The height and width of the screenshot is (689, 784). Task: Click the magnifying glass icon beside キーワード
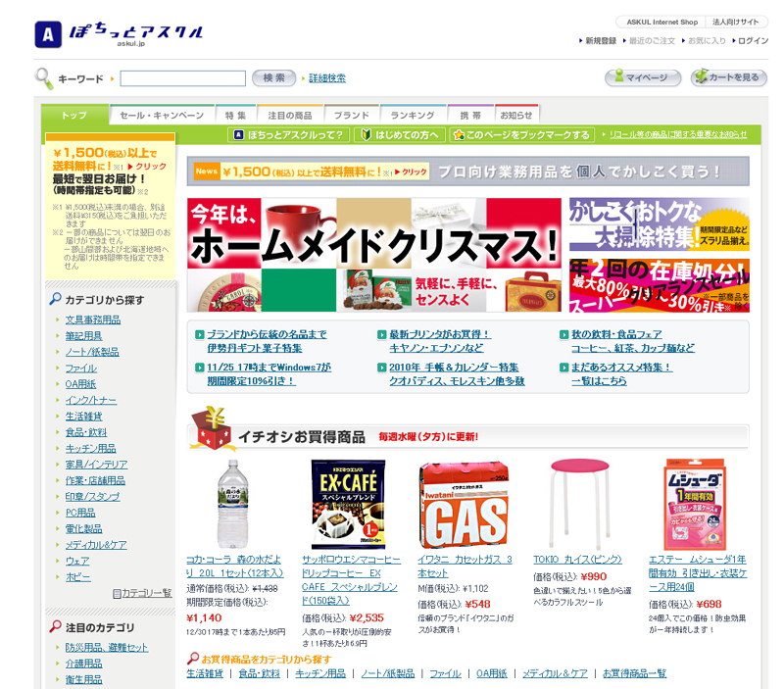[x=44, y=78]
